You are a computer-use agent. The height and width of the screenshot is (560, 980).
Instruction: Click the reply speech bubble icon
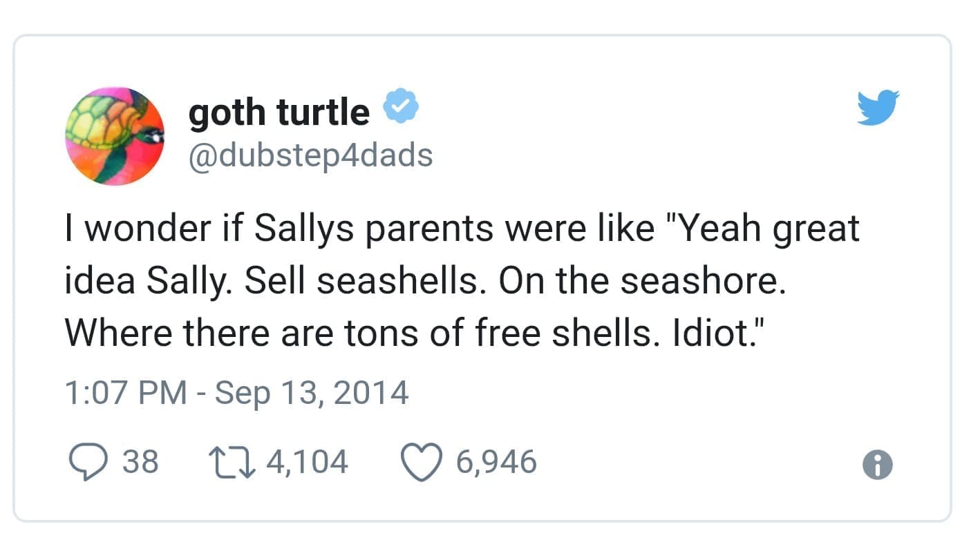click(x=86, y=463)
